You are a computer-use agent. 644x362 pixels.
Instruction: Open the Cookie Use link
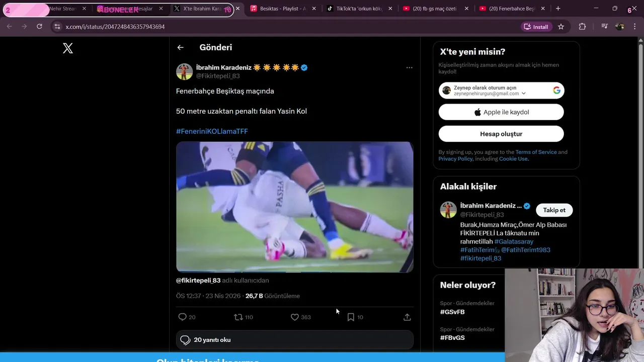click(x=513, y=159)
